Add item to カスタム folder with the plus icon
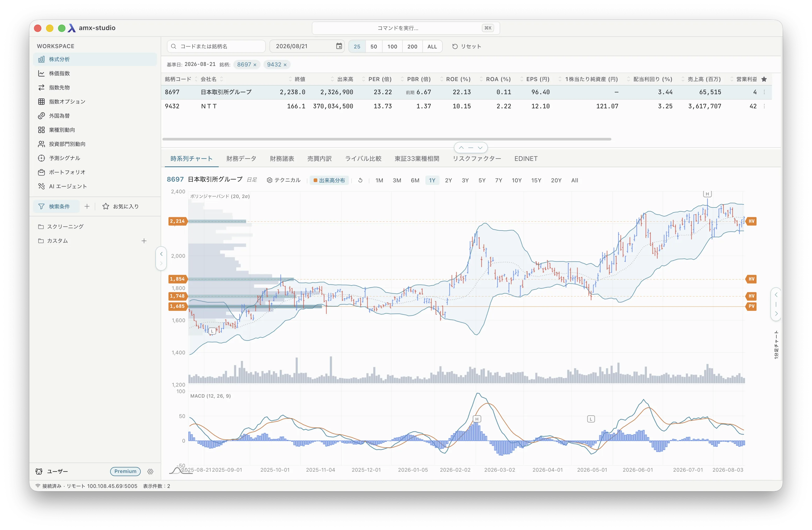The image size is (812, 530). click(x=144, y=241)
